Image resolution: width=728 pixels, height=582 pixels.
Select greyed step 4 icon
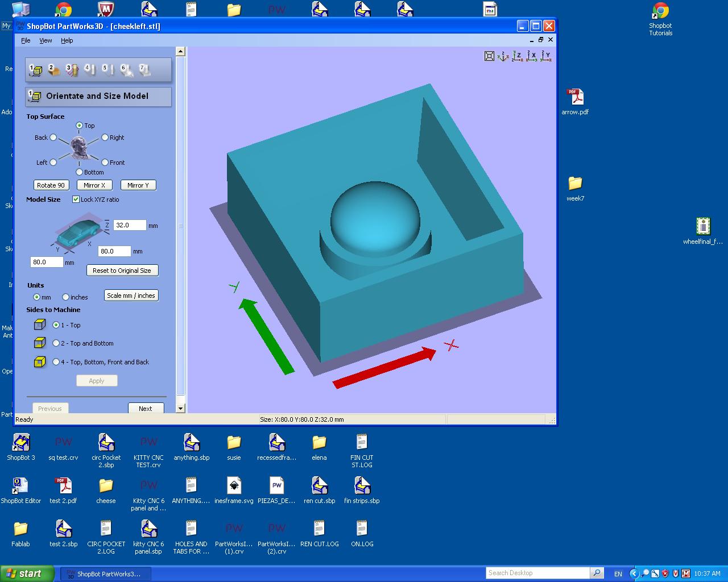click(90, 70)
